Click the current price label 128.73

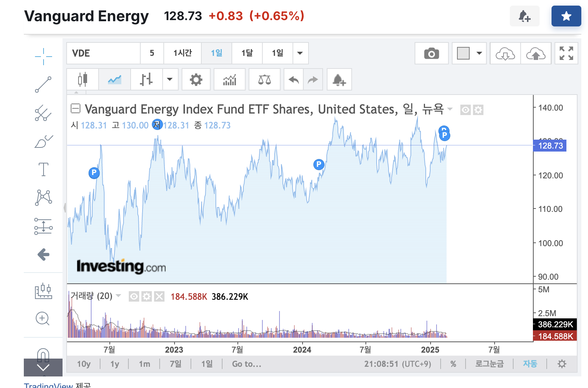coord(550,146)
